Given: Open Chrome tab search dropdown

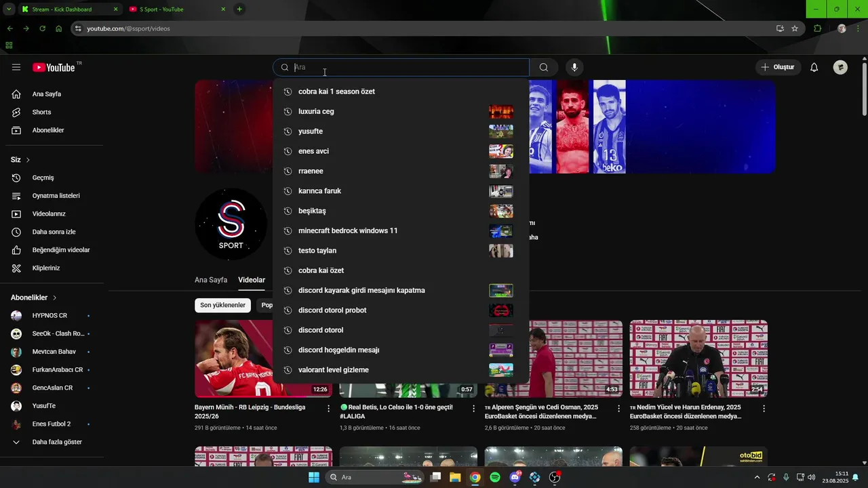Looking at the screenshot, I should tap(9, 9).
